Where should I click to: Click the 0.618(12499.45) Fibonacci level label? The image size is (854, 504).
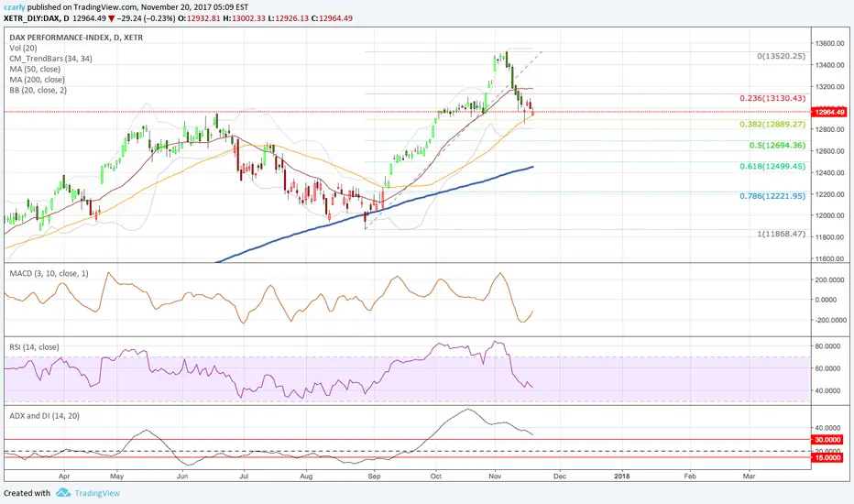(x=772, y=166)
